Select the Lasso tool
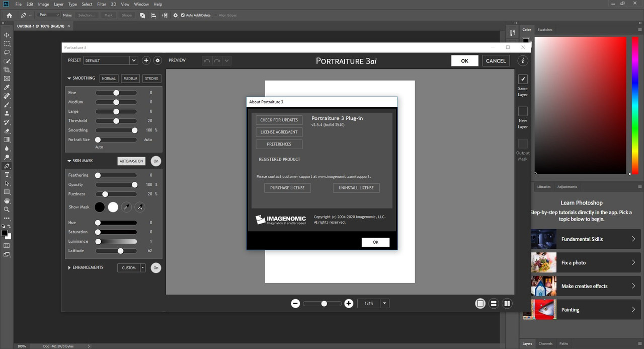 point(7,52)
